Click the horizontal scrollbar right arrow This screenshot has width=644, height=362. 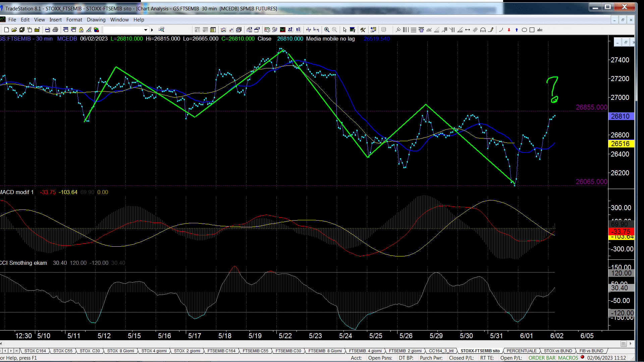[631, 344]
